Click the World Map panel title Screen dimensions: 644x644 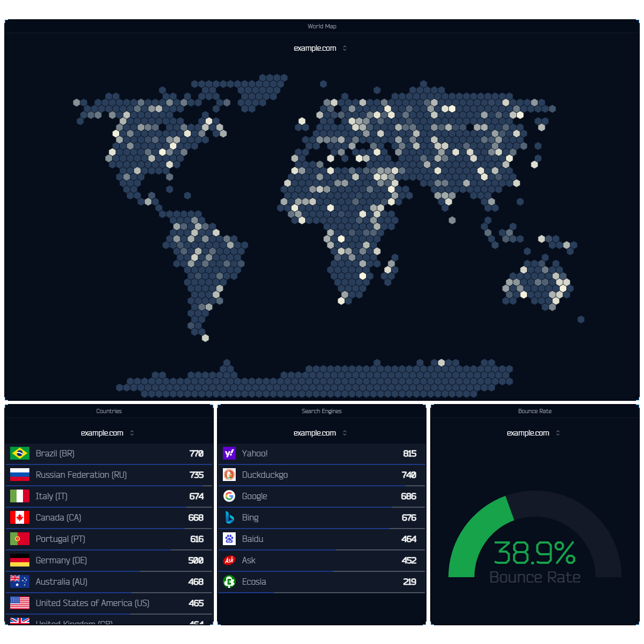click(x=322, y=26)
